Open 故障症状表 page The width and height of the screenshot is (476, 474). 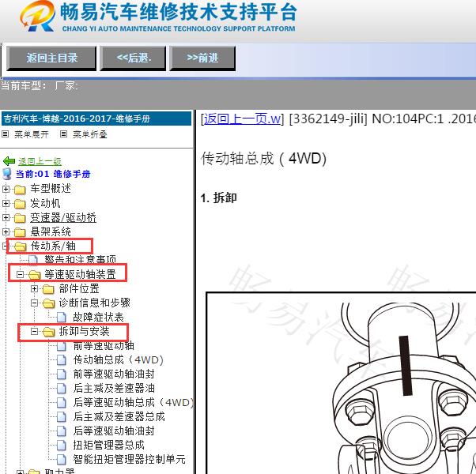click(x=98, y=318)
